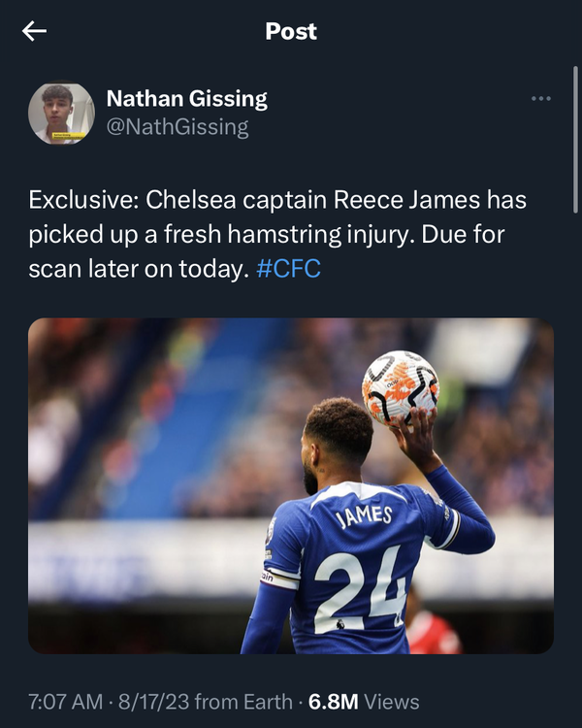This screenshot has width=582, height=728.
Task: Click the number 24 on the jersey
Action: (x=362, y=589)
